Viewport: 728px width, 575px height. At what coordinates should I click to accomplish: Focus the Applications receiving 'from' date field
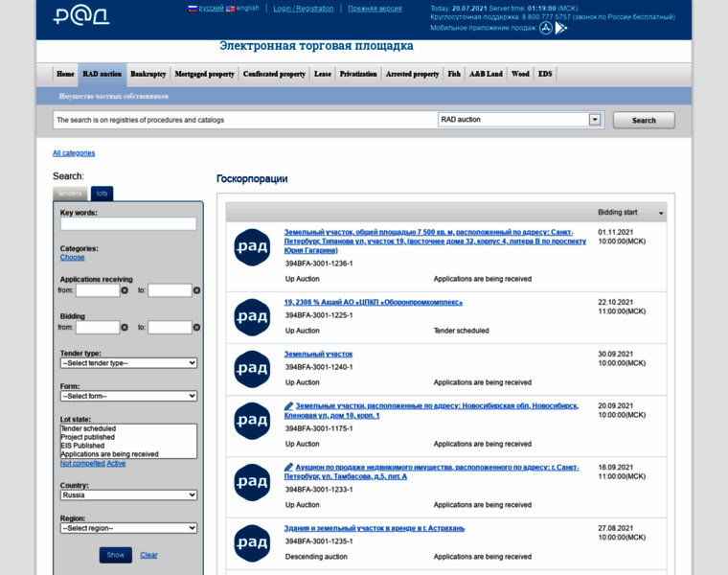click(x=98, y=290)
